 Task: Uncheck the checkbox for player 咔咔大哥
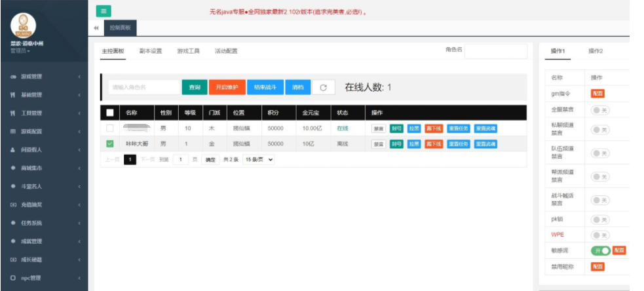(110, 144)
